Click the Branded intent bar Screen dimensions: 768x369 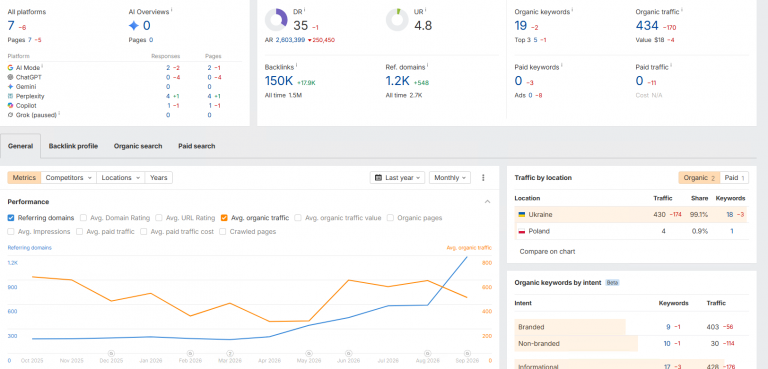tap(570, 327)
